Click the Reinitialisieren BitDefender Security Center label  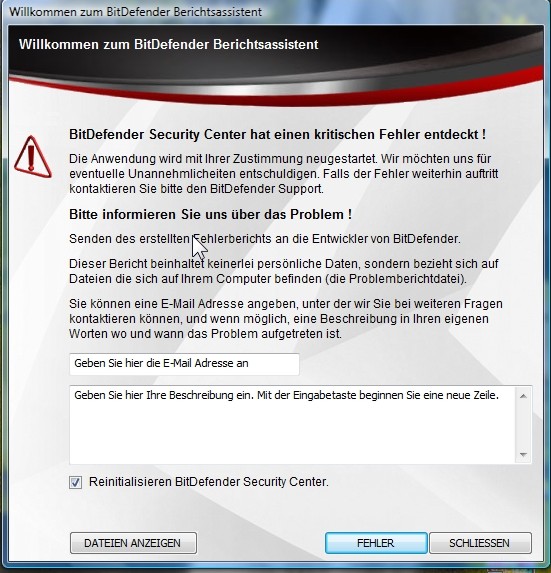(209, 482)
